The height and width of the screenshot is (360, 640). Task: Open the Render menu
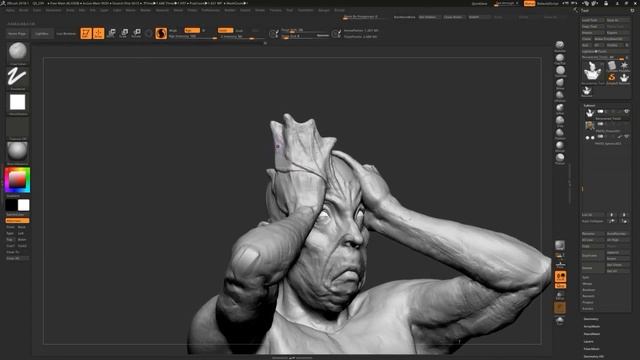(x=230, y=10)
